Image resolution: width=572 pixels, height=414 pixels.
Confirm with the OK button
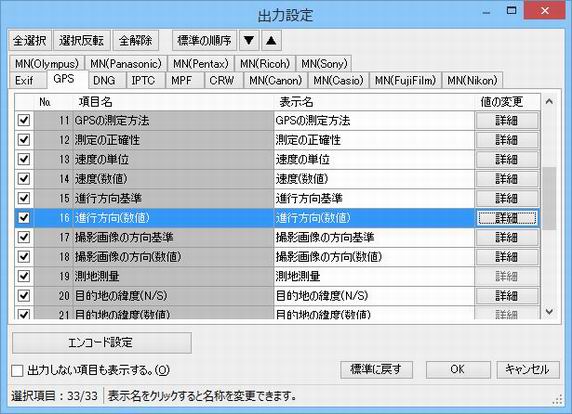coord(458,369)
